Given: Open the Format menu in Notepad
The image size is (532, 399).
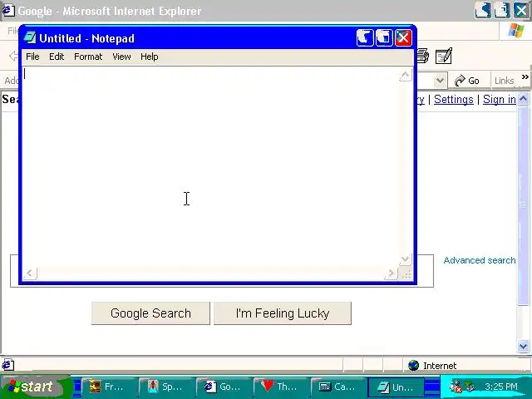Looking at the screenshot, I should click(x=88, y=57).
